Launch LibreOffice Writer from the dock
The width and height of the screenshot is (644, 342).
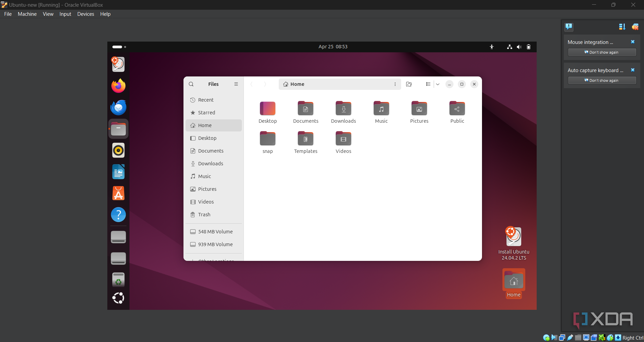pyautogui.click(x=118, y=172)
